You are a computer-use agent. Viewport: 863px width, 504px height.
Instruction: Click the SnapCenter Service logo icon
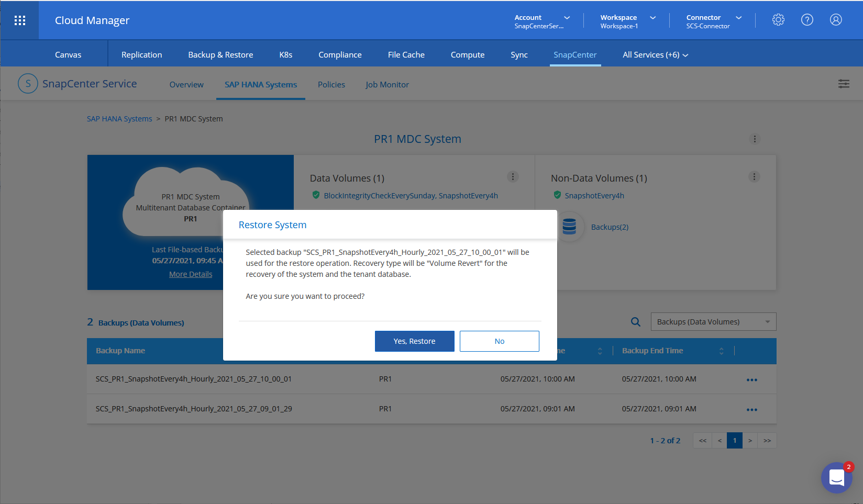click(28, 84)
